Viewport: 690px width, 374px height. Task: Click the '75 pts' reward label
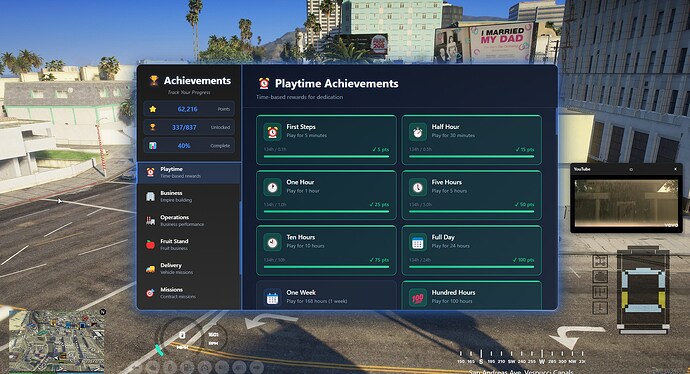coord(379,260)
